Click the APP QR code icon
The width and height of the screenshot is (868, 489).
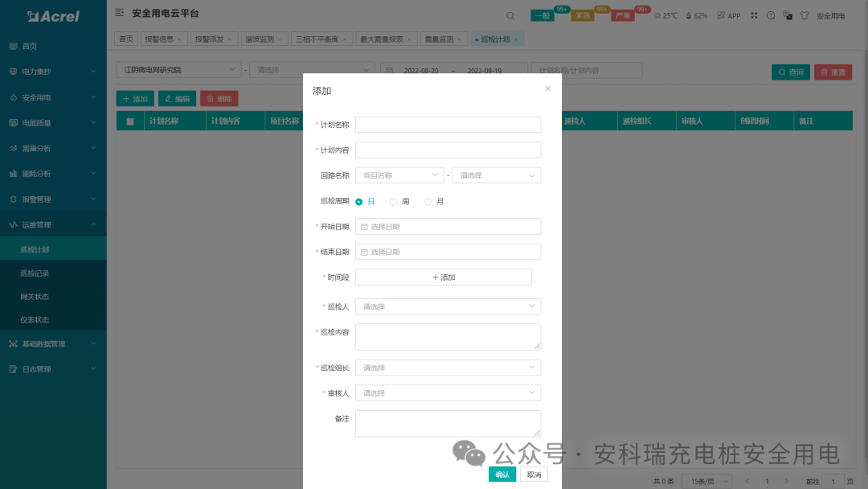coord(721,15)
